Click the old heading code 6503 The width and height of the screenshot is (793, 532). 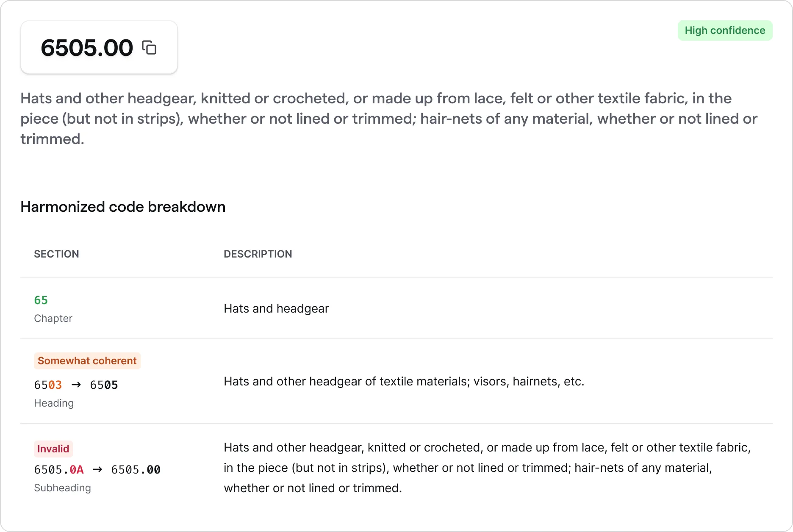point(48,385)
